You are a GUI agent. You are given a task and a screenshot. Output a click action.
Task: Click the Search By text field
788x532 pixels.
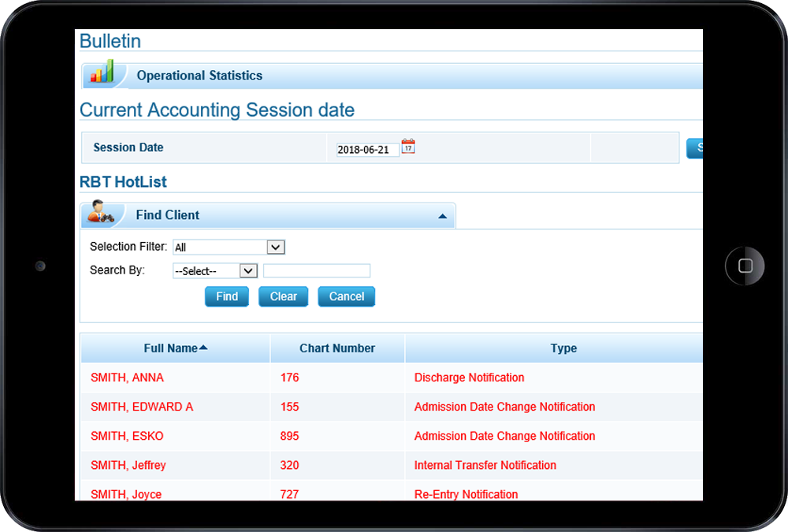(316, 270)
